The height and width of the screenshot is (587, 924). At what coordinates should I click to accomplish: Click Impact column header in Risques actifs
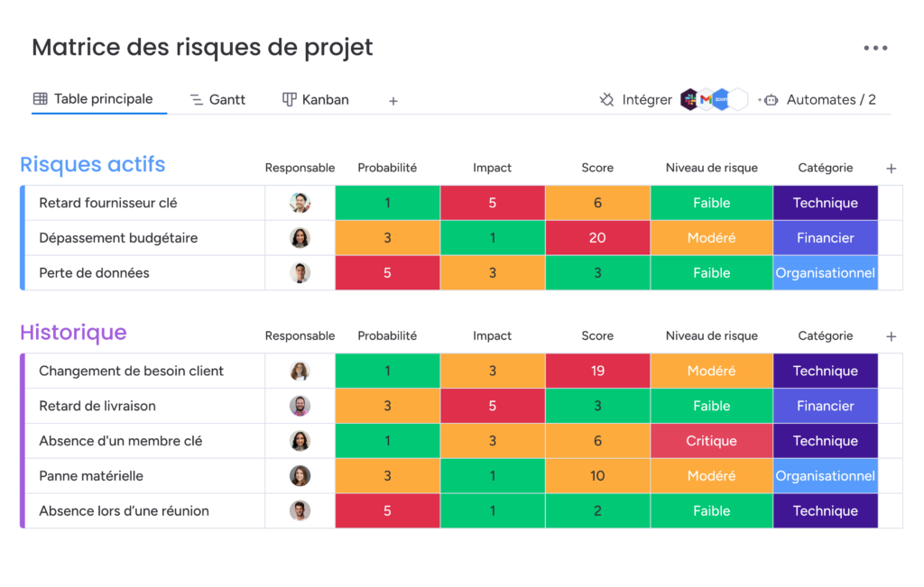click(x=492, y=168)
